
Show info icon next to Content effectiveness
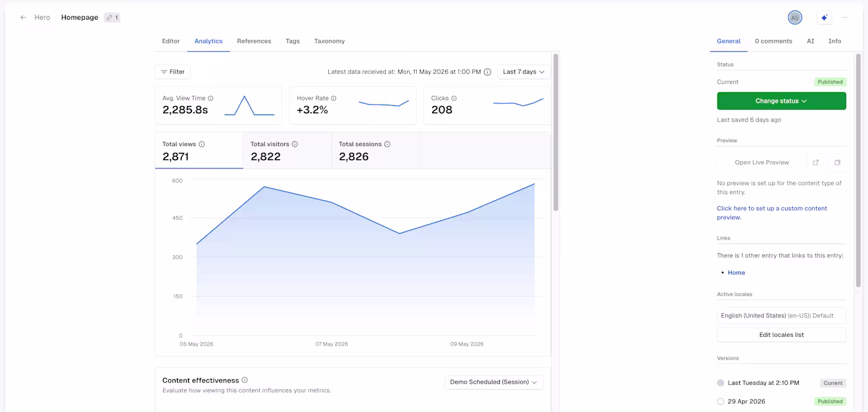(245, 380)
